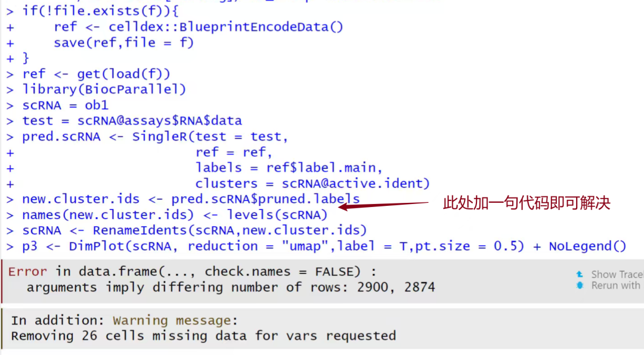This screenshot has width=644, height=355.
Task: Open the Show Traceback link
Action: [617, 274]
